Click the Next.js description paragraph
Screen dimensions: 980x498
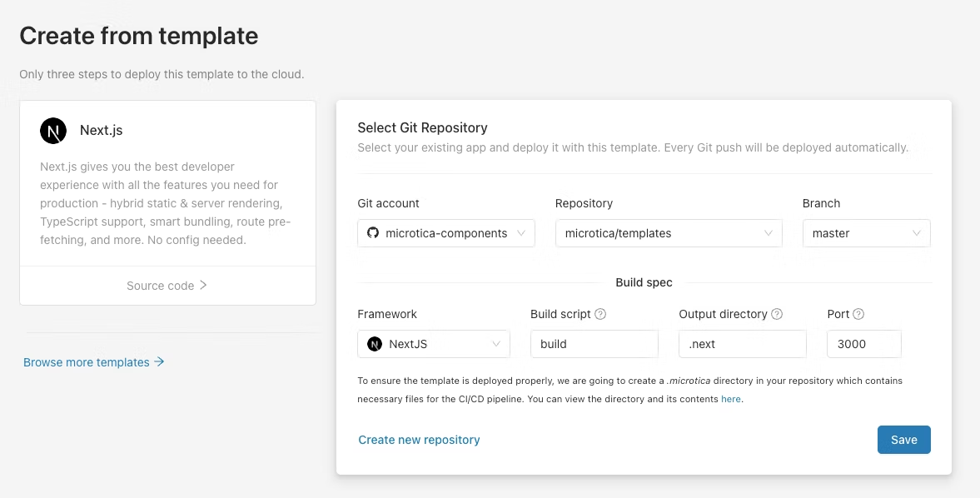166,203
